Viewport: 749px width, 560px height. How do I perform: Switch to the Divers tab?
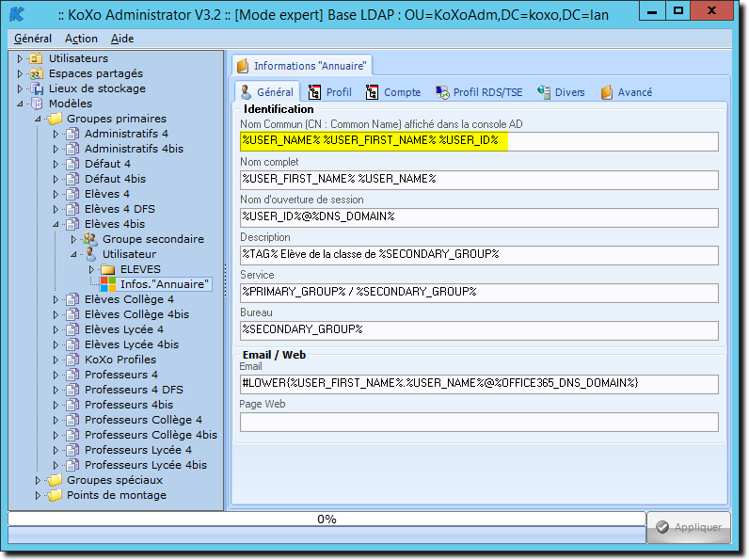click(561, 92)
